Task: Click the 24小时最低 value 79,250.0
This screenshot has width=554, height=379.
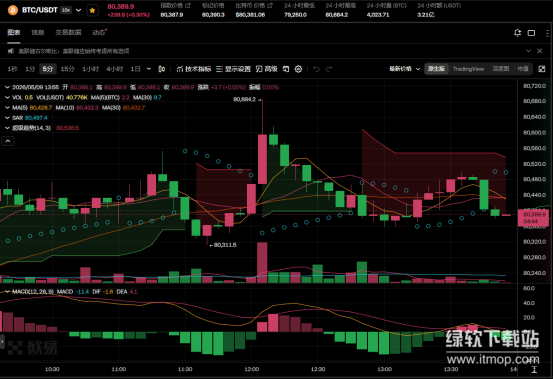Action: [295, 15]
